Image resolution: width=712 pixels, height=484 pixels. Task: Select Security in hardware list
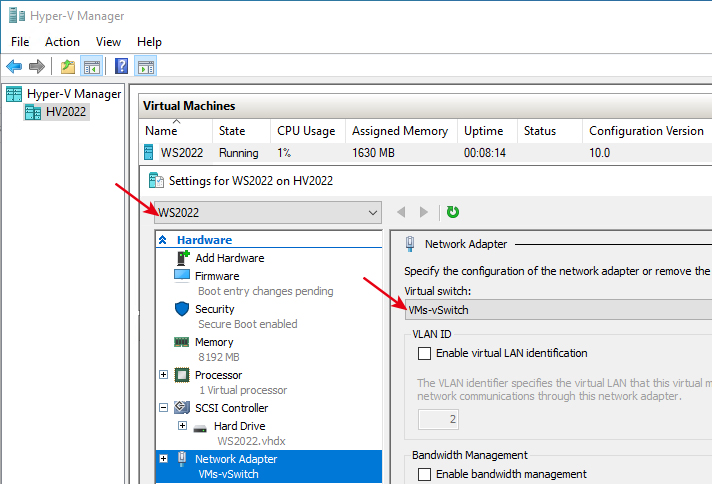215,309
